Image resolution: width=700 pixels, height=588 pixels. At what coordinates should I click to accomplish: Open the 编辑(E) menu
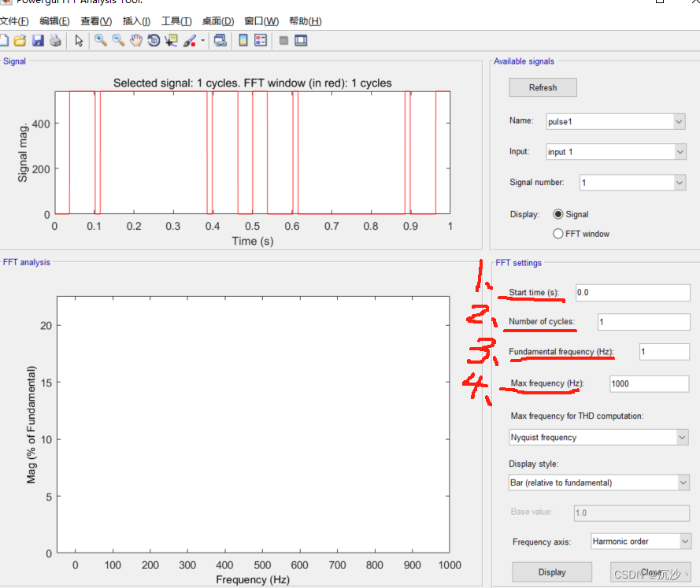(x=54, y=21)
